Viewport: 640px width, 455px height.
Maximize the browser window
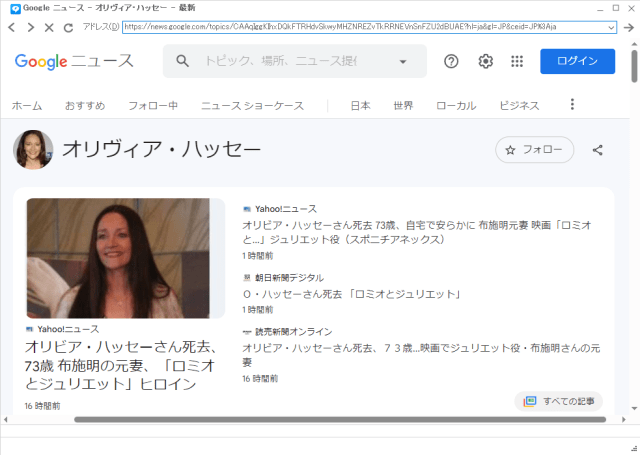pos(616,8)
